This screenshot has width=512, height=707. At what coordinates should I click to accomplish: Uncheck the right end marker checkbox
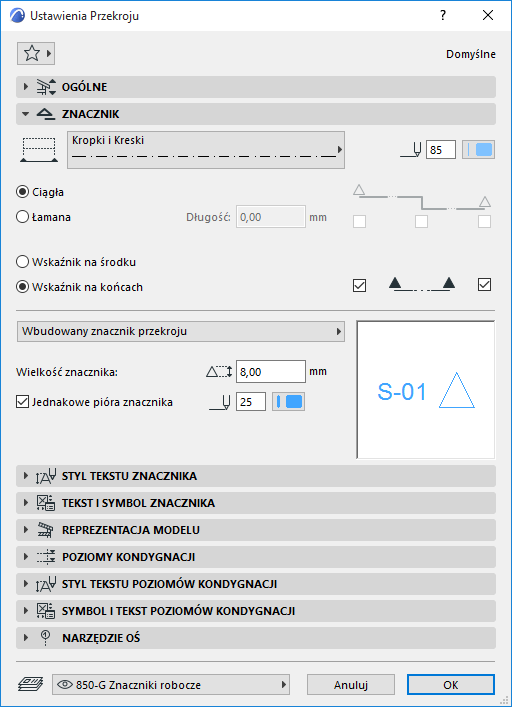tap(485, 285)
